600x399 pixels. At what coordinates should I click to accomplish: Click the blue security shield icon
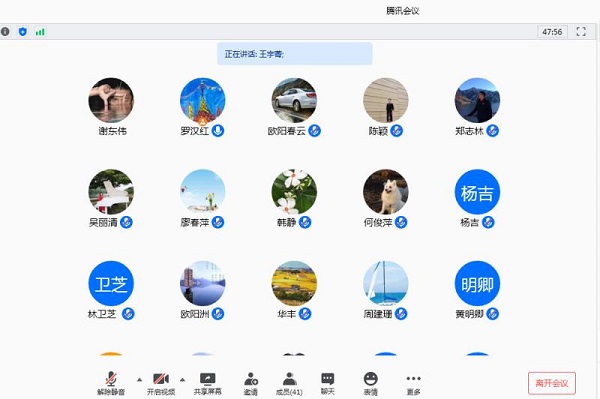[x=23, y=32]
